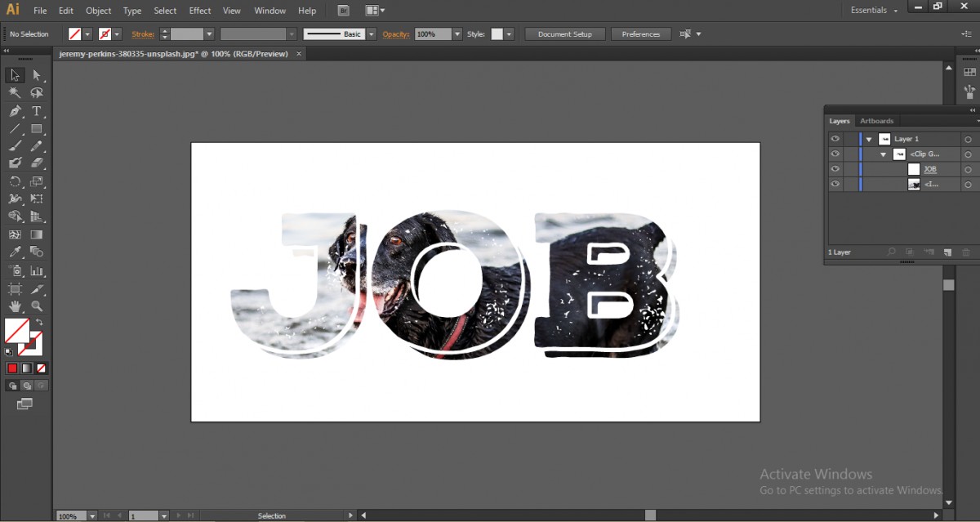Activate the Magic Wand tool
The height and width of the screenshot is (522, 980).
14,92
